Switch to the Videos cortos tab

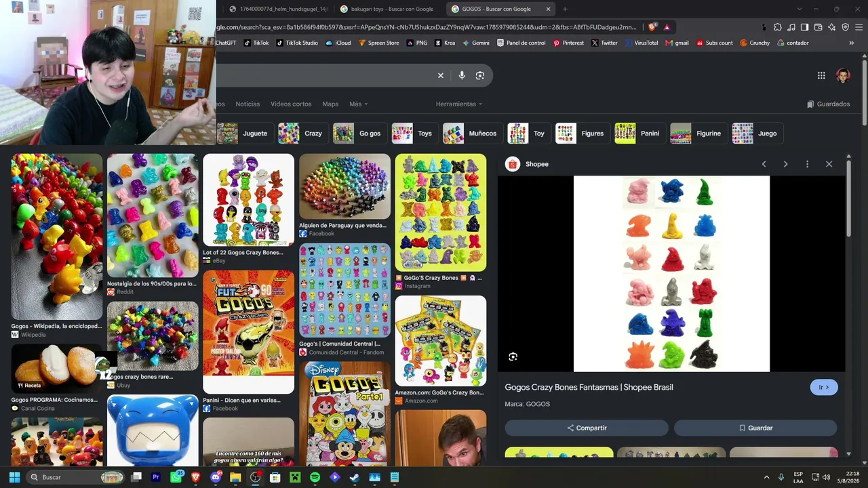click(x=291, y=104)
